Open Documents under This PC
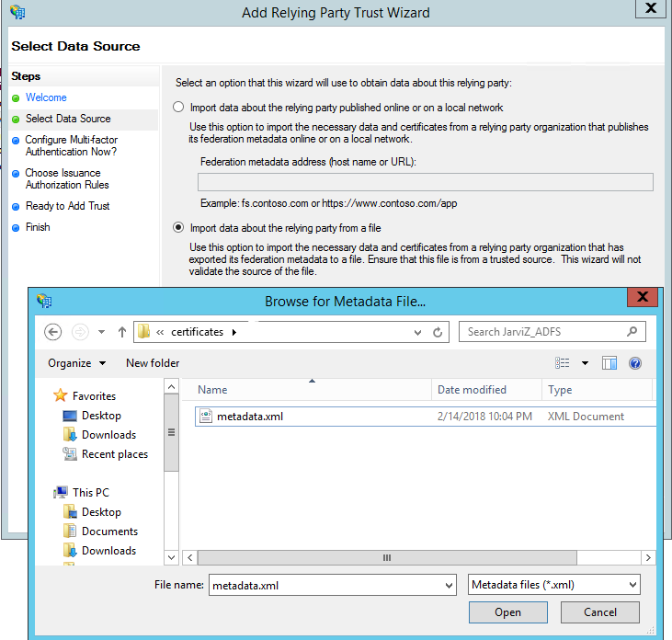This screenshot has height=640, width=672. click(x=110, y=531)
